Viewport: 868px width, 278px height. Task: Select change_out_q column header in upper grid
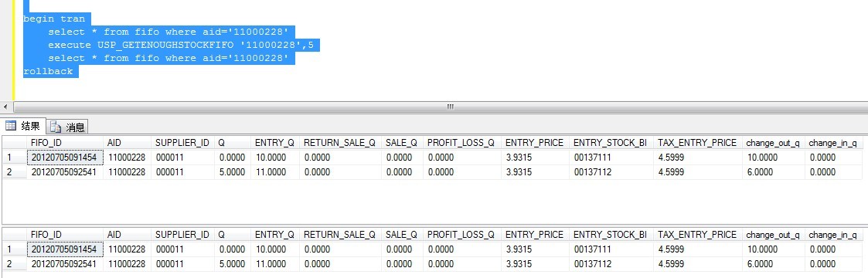[773, 143]
